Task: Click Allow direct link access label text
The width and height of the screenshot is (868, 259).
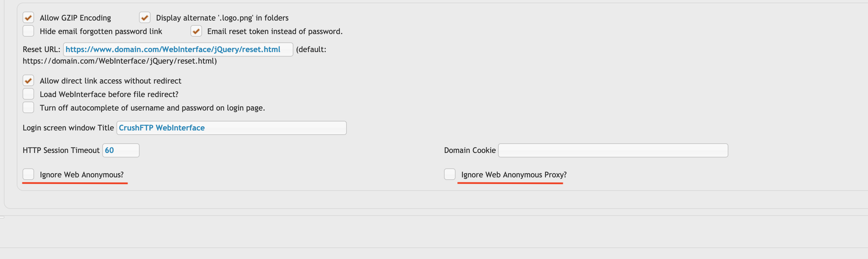Action: point(110,81)
